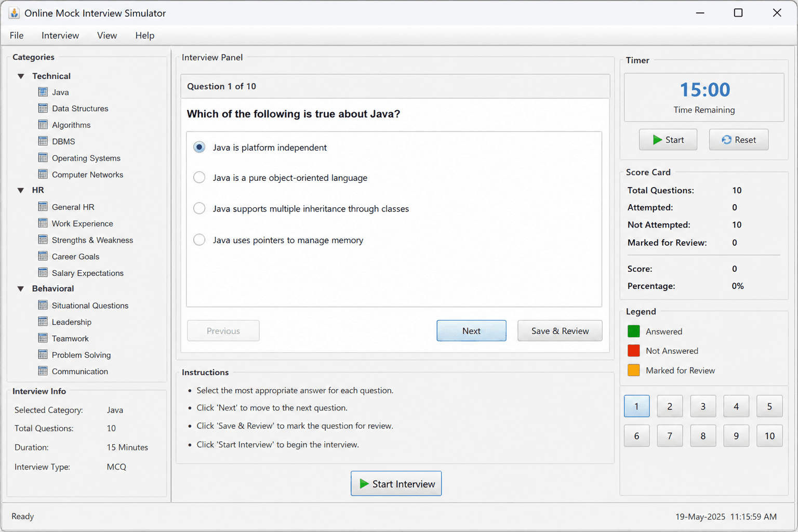Click the Strengths & Weakness table icon

click(43, 240)
